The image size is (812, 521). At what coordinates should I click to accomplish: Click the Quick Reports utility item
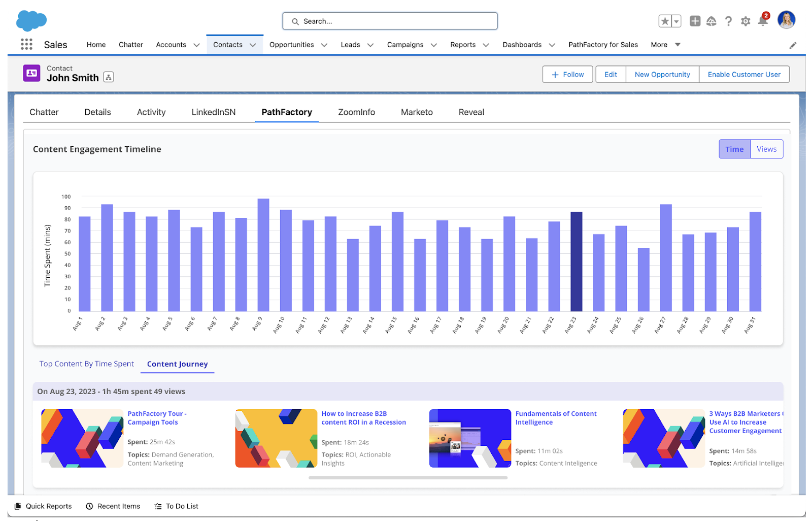43,506
